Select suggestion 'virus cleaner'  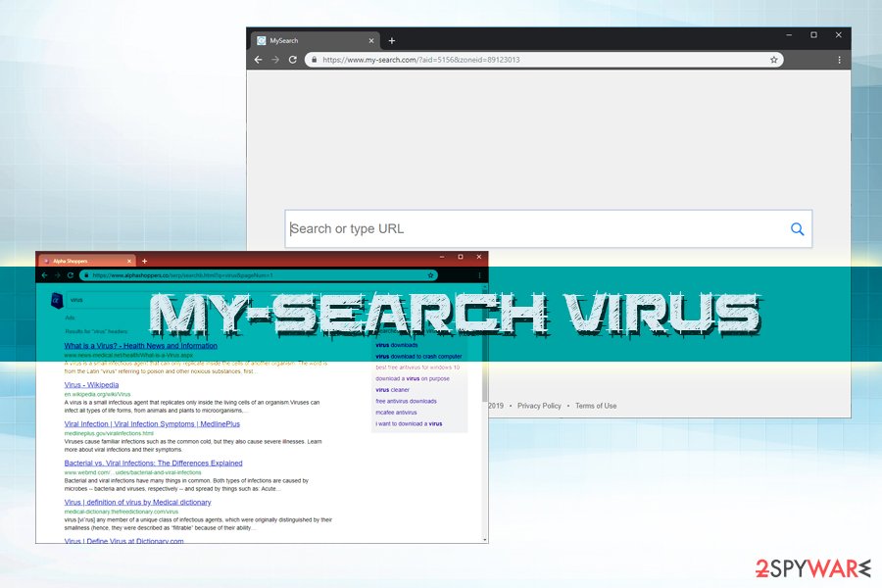[393, 390]
